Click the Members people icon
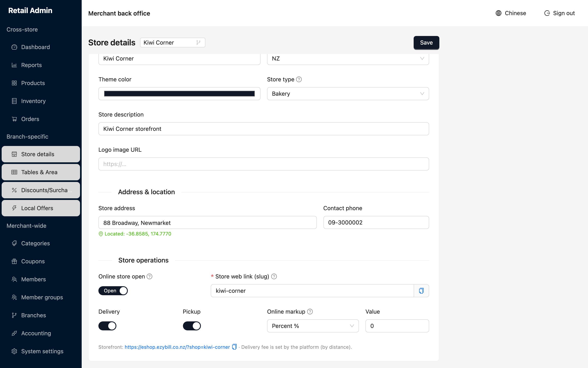This screenshot has width=588, height=368. tap(14, 279)
